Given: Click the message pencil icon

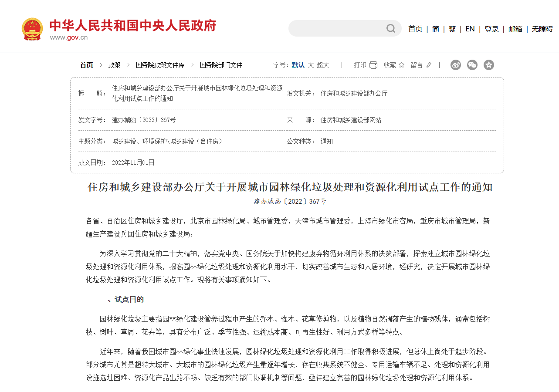Looking at the screenshot, I should click(429, 65).
